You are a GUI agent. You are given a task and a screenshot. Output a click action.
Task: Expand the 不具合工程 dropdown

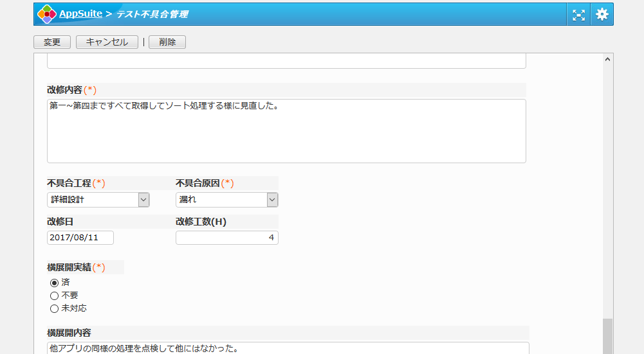[x=98, y=200]
